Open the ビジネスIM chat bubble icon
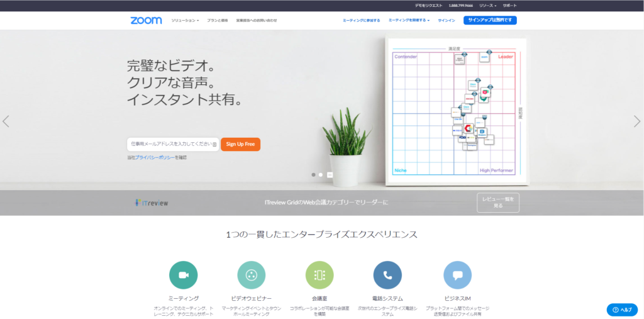 coord(458,275)
